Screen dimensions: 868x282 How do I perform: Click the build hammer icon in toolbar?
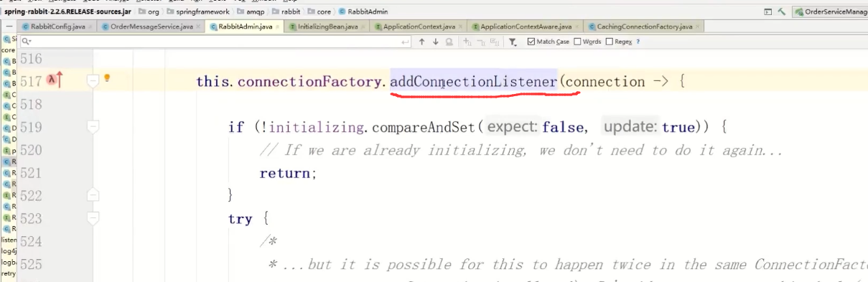(x=782, y=11)
